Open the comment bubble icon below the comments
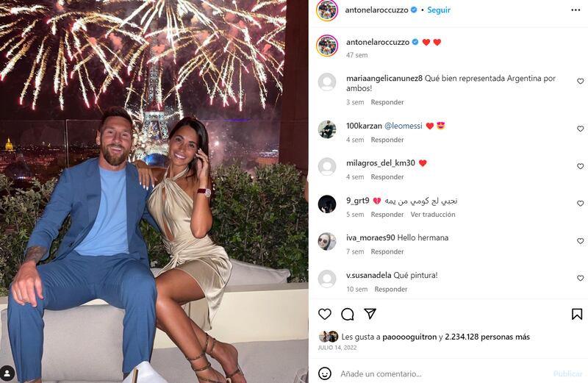588x383 pixels. [x=348, y=314]
